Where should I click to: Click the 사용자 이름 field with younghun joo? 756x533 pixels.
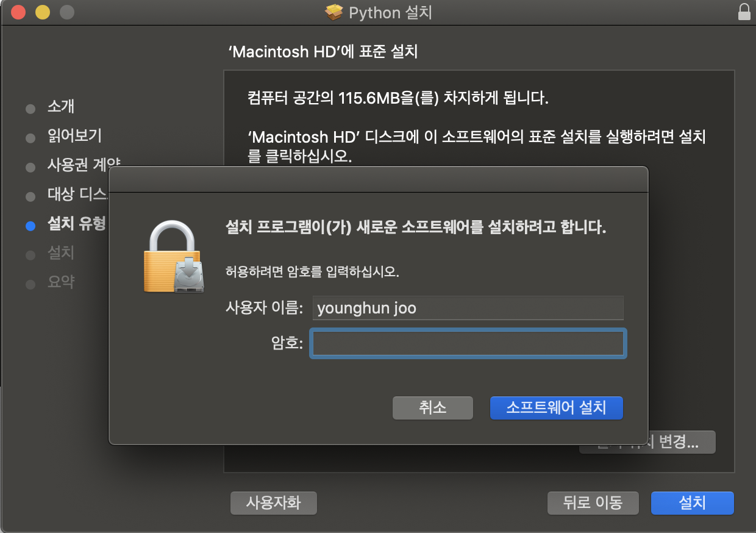pos(468,308)
